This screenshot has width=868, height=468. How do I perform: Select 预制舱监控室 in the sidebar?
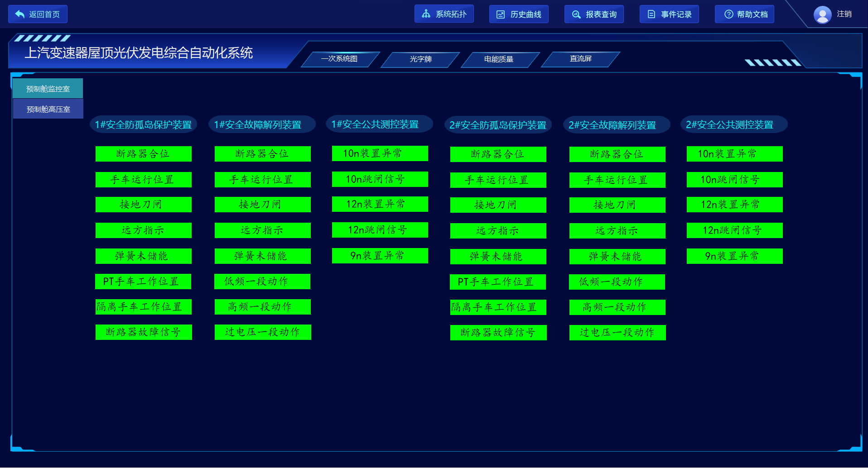pyautogui.click(x=48, y=89)
